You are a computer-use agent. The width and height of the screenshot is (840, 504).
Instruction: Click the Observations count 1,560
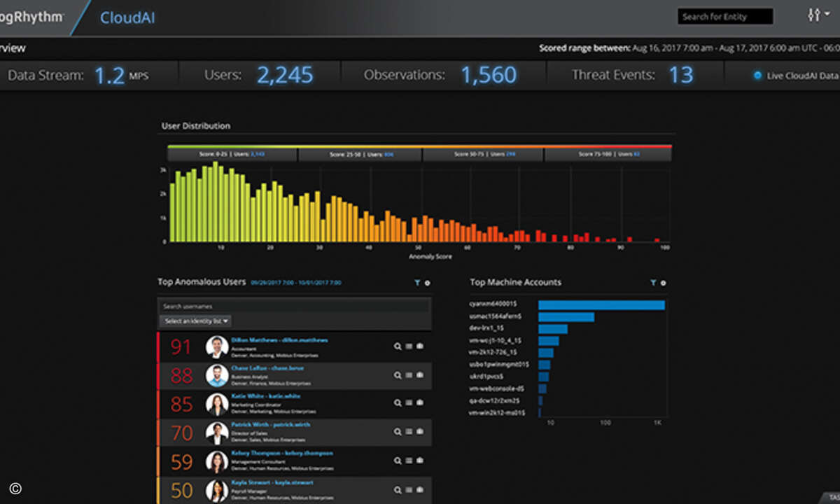(489, 75)
